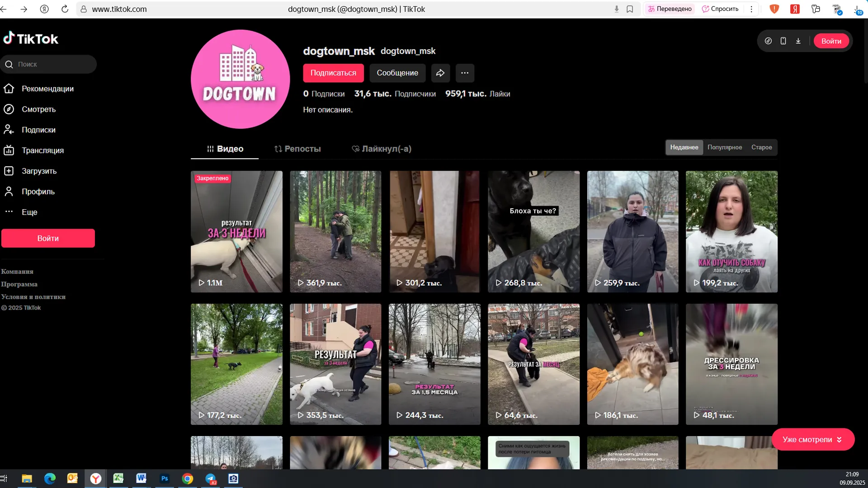This screenshot has width=868, height=488.
Task: Open Telegram from taskbar
Action: click(211, 479)
